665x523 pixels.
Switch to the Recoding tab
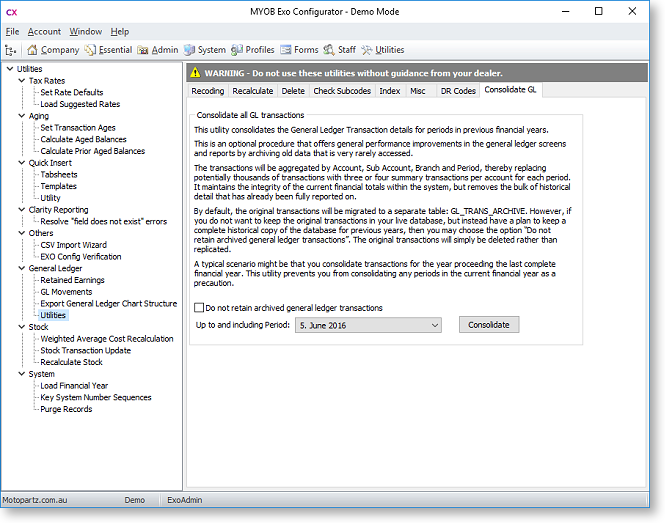(x=208, y=91)
